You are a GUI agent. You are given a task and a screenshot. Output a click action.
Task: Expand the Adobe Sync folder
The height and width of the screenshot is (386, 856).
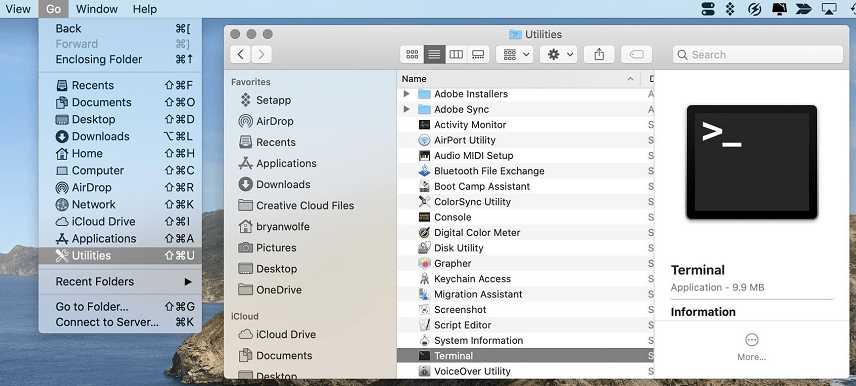point(406,109)
